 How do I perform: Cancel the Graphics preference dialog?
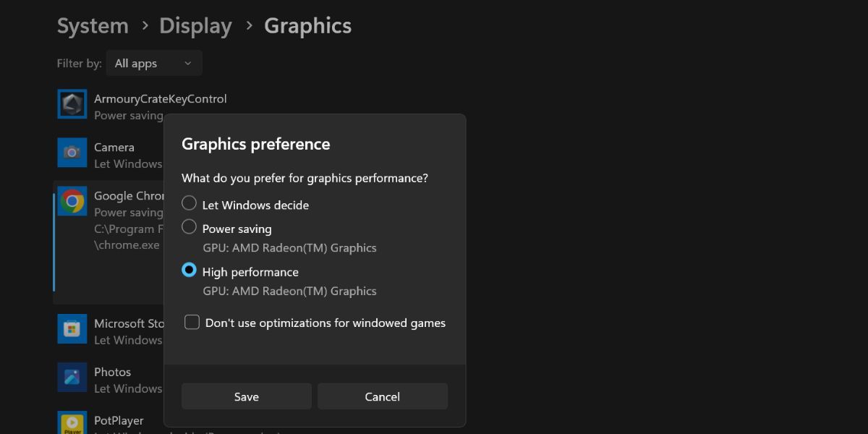382,396
